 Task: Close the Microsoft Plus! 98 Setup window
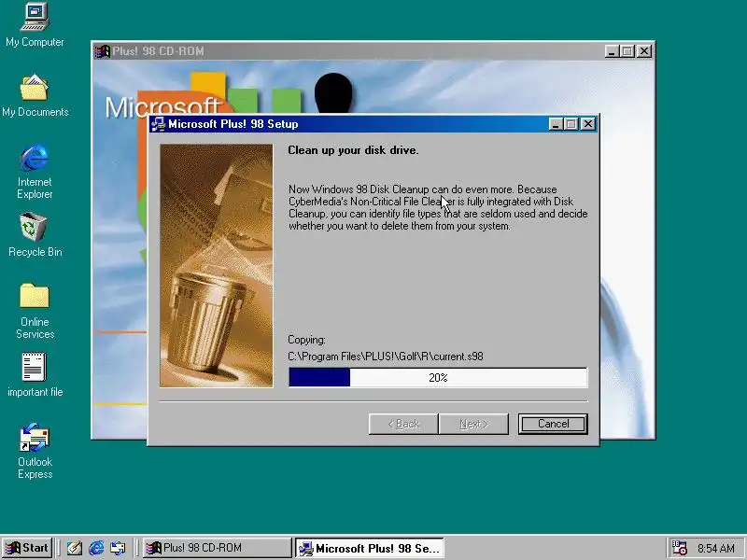coord(588,124)
